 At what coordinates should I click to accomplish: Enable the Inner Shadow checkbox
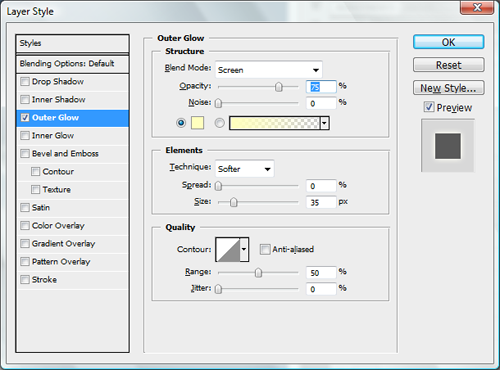[x=25, y=100]
